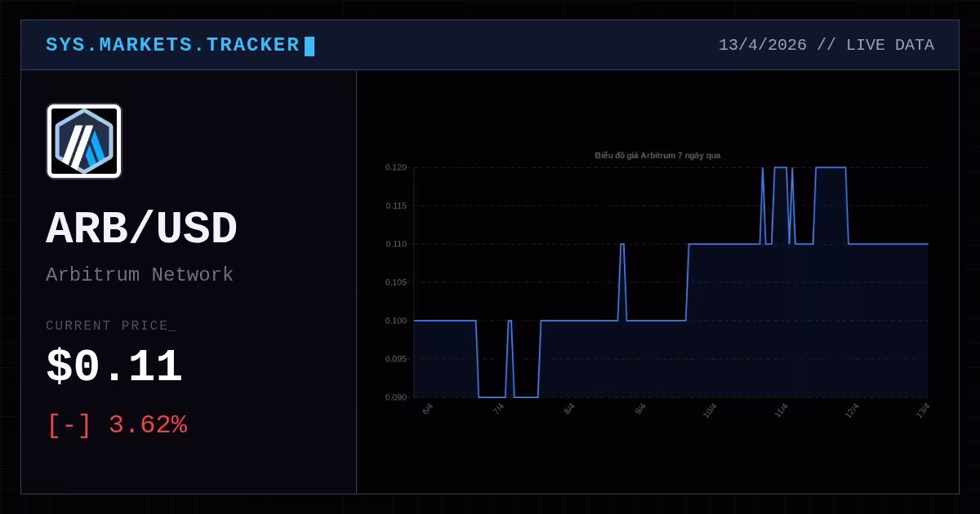The width and height of the screenshot is (980, 514).
Task: Click the 11/4 date on x-axis
Action: [781, 410]
